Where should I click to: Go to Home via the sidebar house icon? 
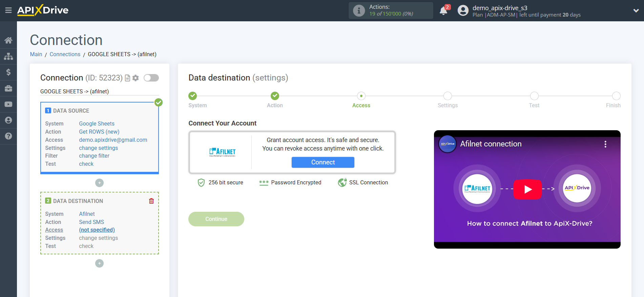click(x=8, y=40)
